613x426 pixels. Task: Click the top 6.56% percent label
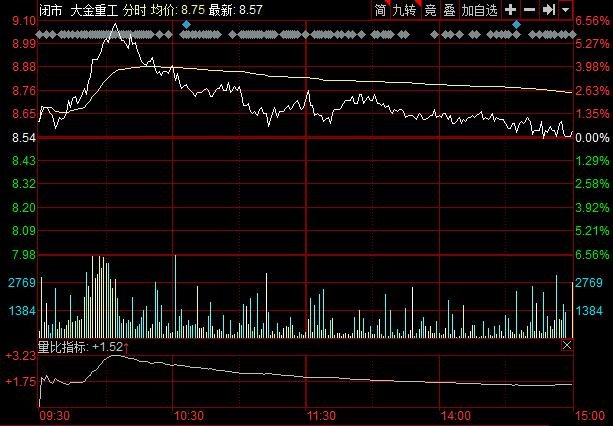click(592, 21)
